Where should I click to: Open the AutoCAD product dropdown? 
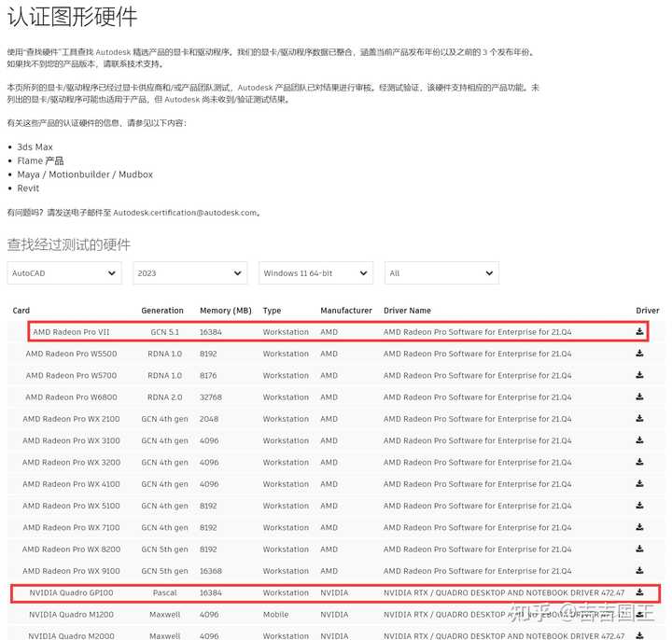(x=64, y=272)
